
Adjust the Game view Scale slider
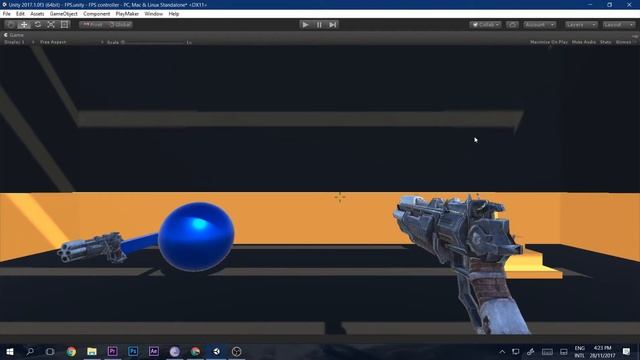[x=154, y=42]
